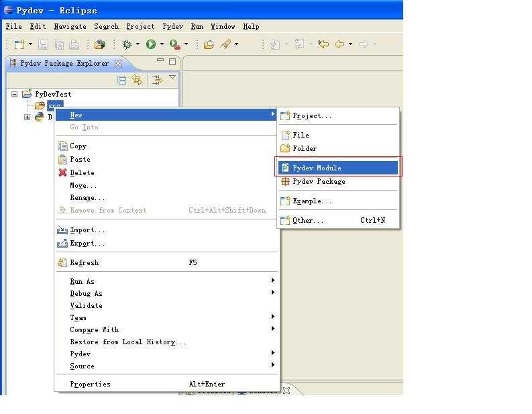Open the Edit menu
The image size is (532, 414).
point(38,26)
